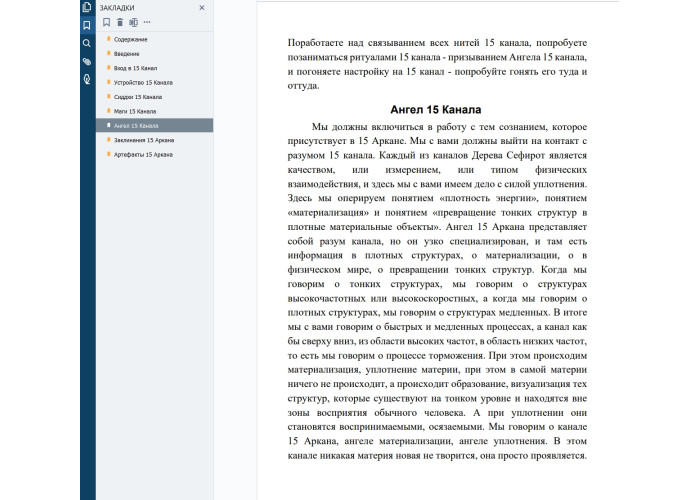Navigate to Сиддхи 15 Канала bookmark
The image size is (700, 500).
click(139, 97)
